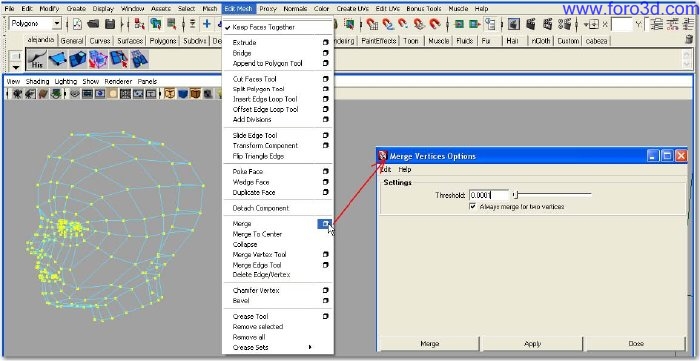Enable snap to points magnet icon
Image resolution: width=700 pixels, height=361 pixels.
click(403, 24)
